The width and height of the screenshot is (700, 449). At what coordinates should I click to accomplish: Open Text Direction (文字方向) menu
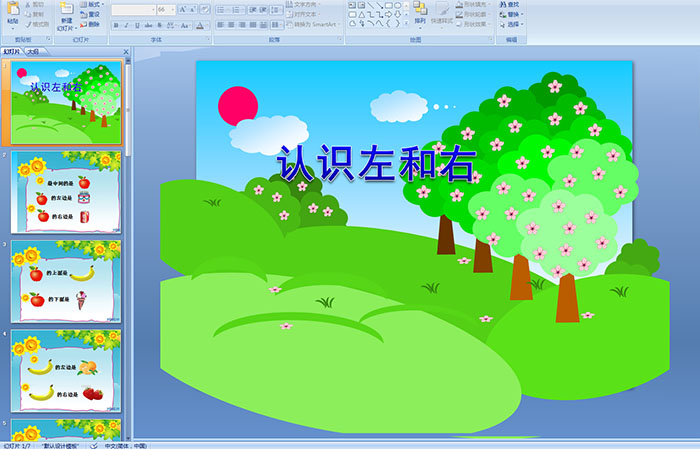pos(304,4)
